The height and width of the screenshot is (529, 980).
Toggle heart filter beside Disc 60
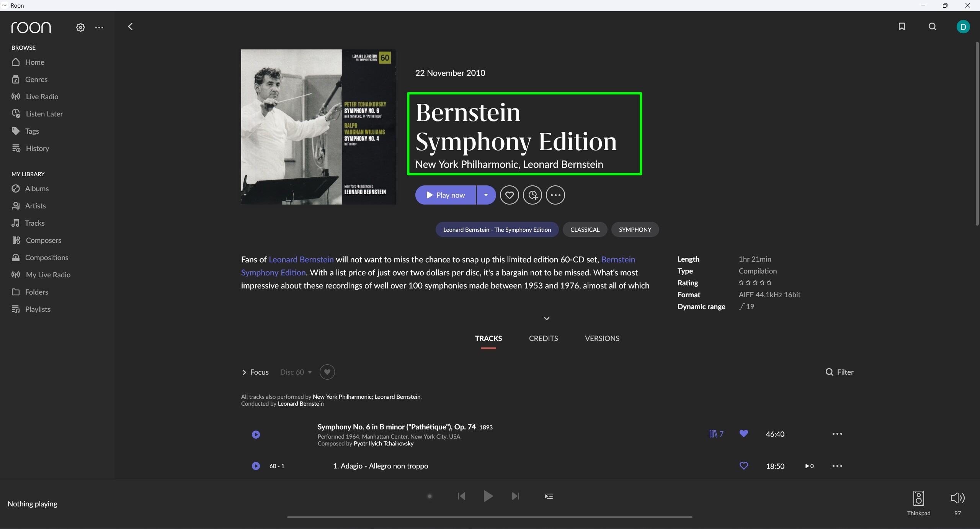(327, 372)
